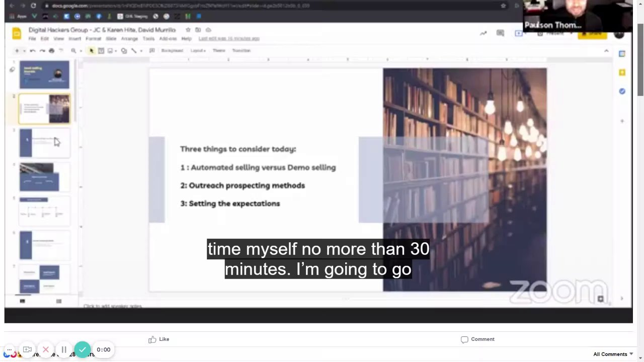Viewport: 644px width, 362px height.
Task: Open Tasks icon in right side panel
Action: click(x=622, y=91)
